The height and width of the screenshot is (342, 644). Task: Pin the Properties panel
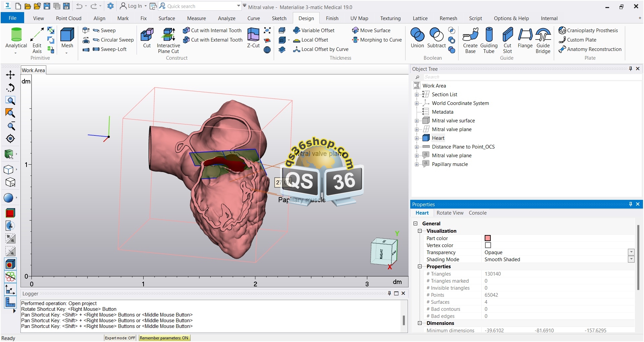tap(631, 204)
